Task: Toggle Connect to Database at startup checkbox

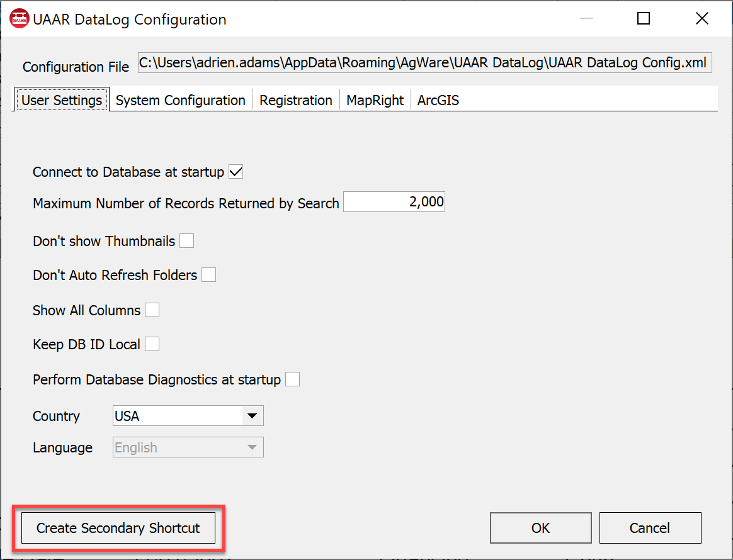Action: tap(236, 172)
